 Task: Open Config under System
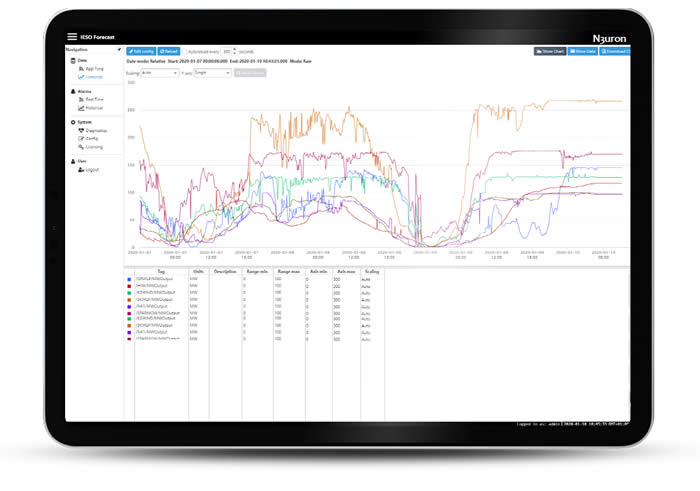[x=92, y=138]
